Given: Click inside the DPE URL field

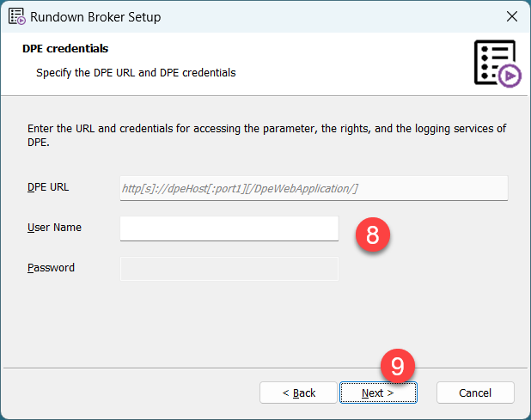Looking at the screenshot, I should pyautogui.click(x=314, y=188).
